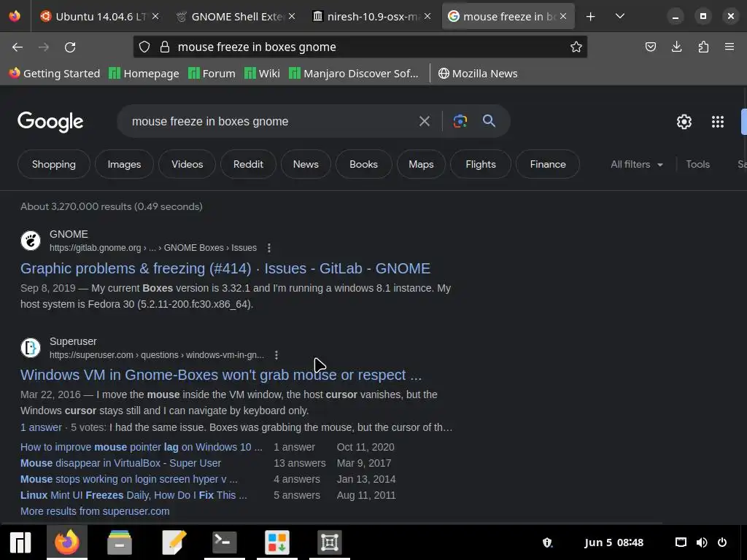Bookmark this page with the star icon
This screenshot has width=747, height=560.
coord(576,47)
